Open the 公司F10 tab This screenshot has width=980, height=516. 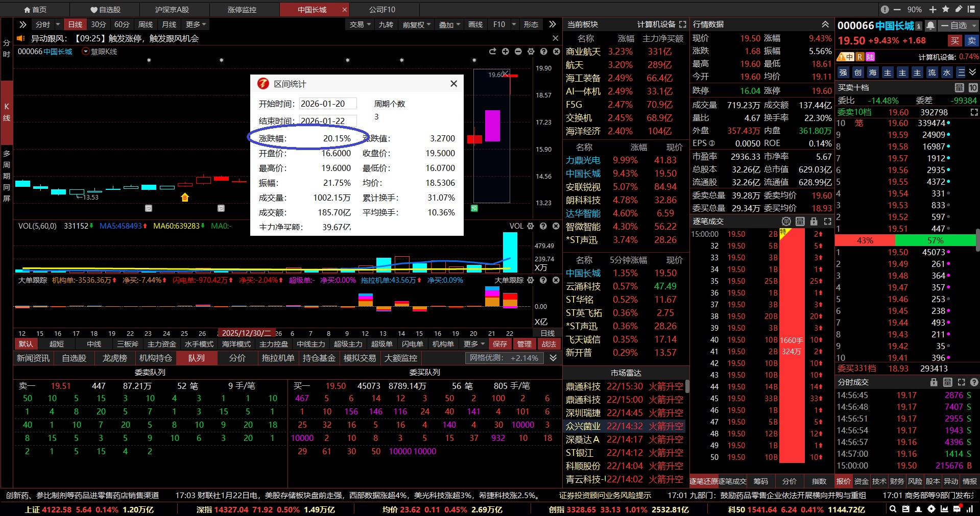click(x=382, y=10)
